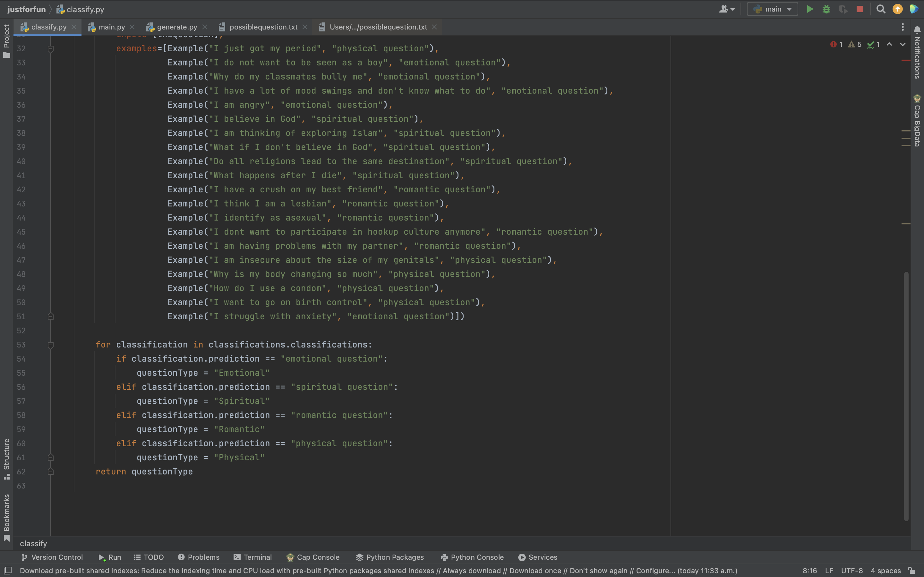This screenshot has width=924, height=577.
Task: Toggle tool window quick-access icon bottom-left
Action: point(8,571)
